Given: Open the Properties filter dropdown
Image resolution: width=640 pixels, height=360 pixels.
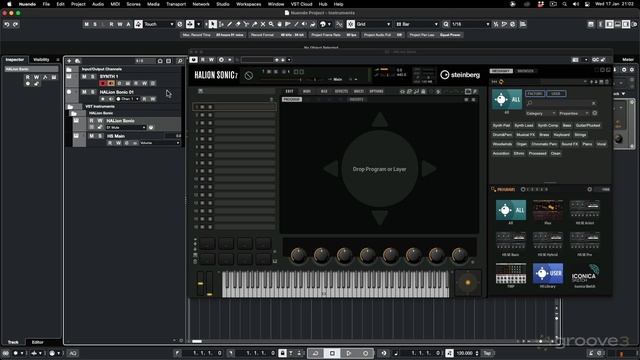Looking at the screenshot, I should point(573,113).
